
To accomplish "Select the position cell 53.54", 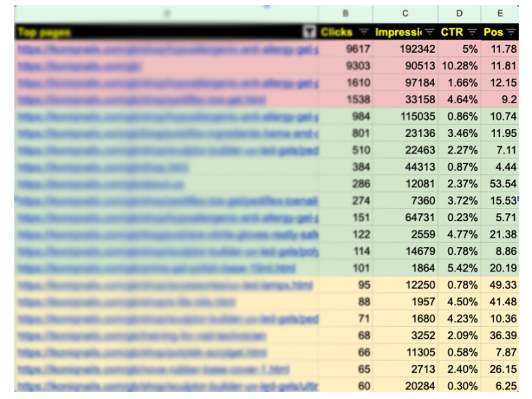I will tap(500, 184).
